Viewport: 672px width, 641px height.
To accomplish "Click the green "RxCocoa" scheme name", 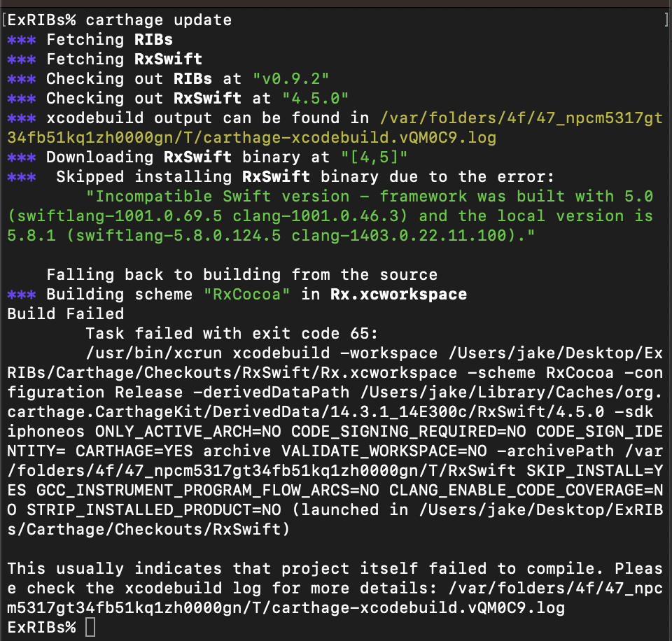I will [x=247, y=295].
